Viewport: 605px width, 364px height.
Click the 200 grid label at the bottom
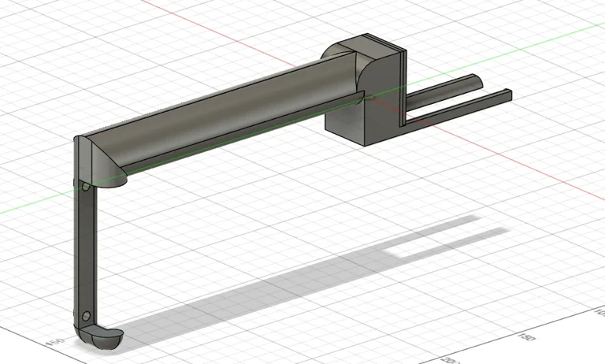[x=449, y=358]
